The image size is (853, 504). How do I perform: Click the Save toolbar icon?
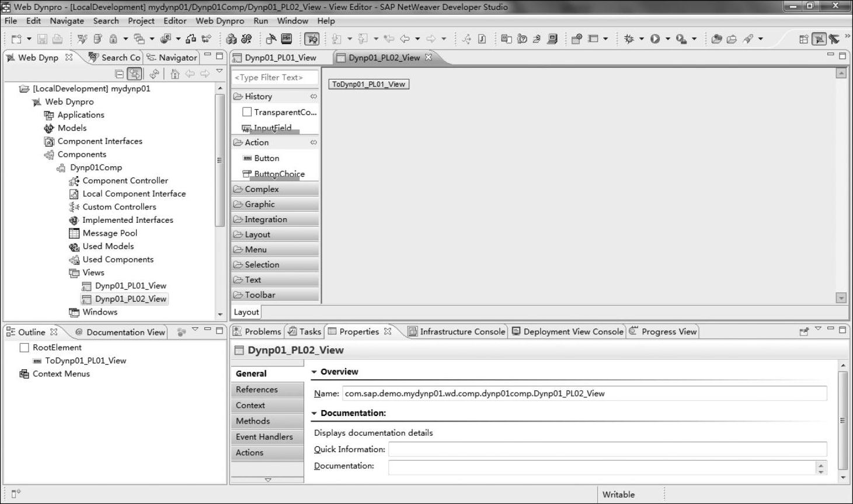pos(42,39)
